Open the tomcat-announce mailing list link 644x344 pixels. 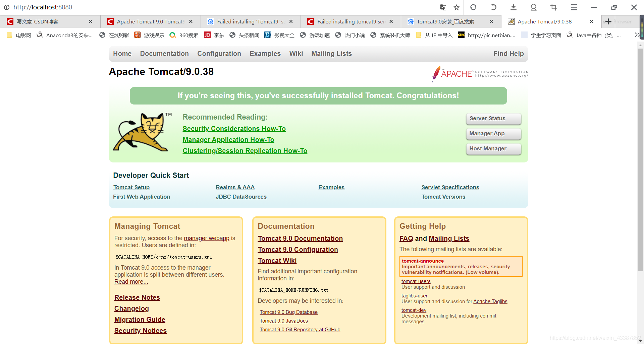(423, 261)
